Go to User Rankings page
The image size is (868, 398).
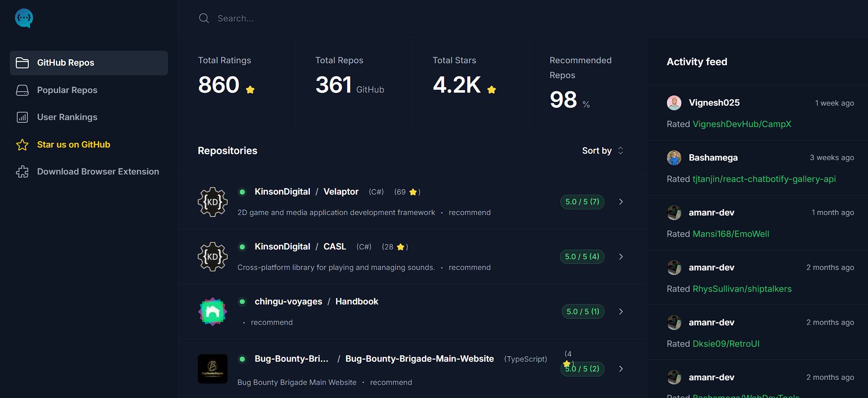pyautogui.click(x=67, y=117)
